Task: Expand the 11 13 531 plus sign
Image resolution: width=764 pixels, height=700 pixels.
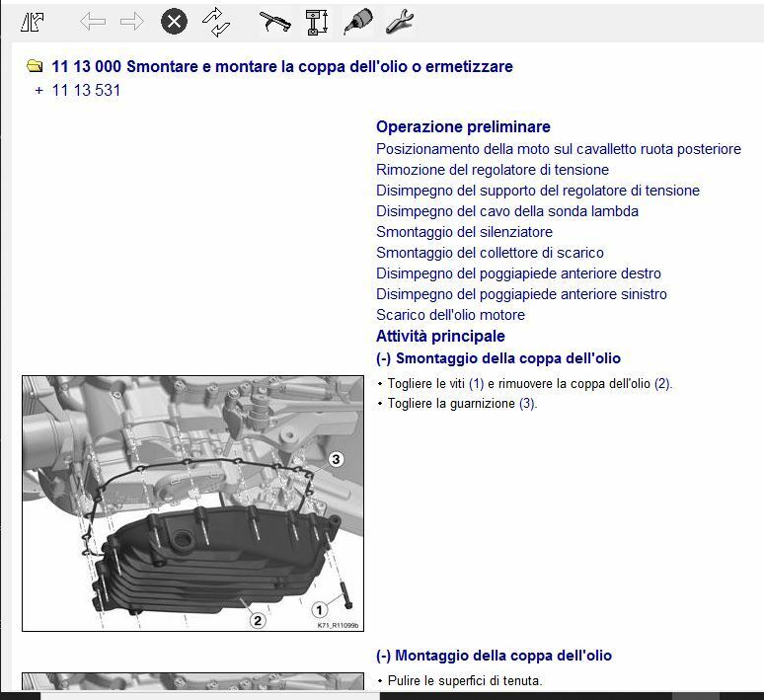Action: (x=39, y=91)
